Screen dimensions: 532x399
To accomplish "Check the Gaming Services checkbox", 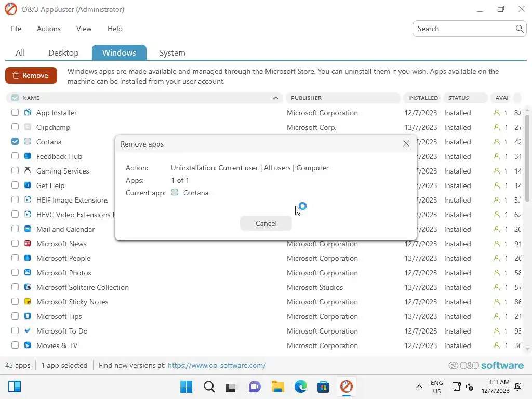I will coord(15,170).
